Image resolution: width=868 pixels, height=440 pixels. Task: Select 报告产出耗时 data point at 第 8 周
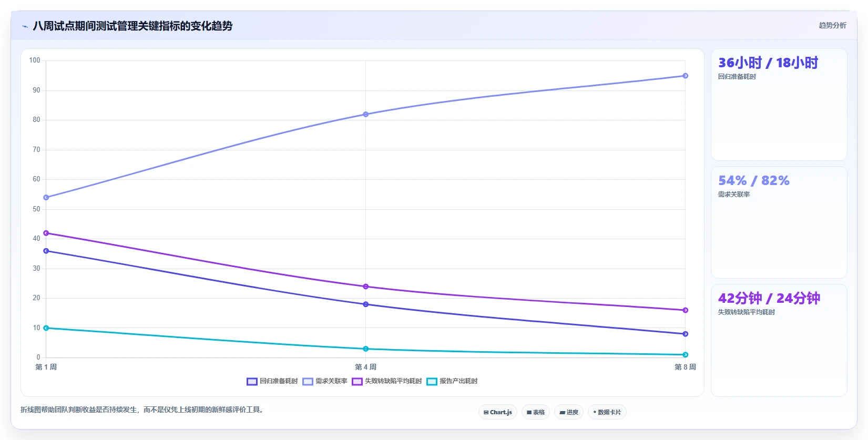685,355
